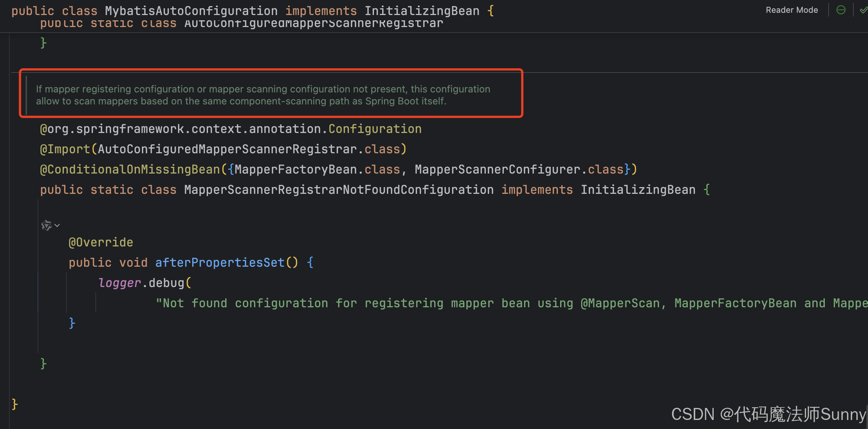Click the sticky AutoConfiguredMapperScannerRegistrar line
This screenshot has width=868, height=429.
pos(313,24)
